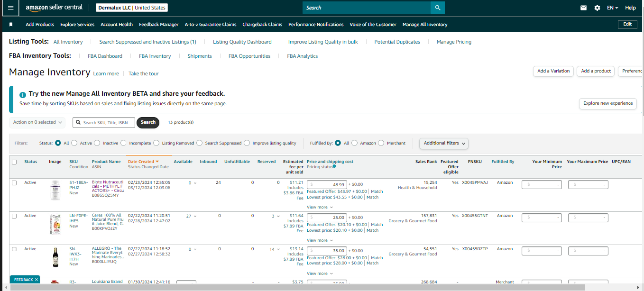The image size is (644, 291).
Task: Click the black Search button
Action: [x=148, y=122]
